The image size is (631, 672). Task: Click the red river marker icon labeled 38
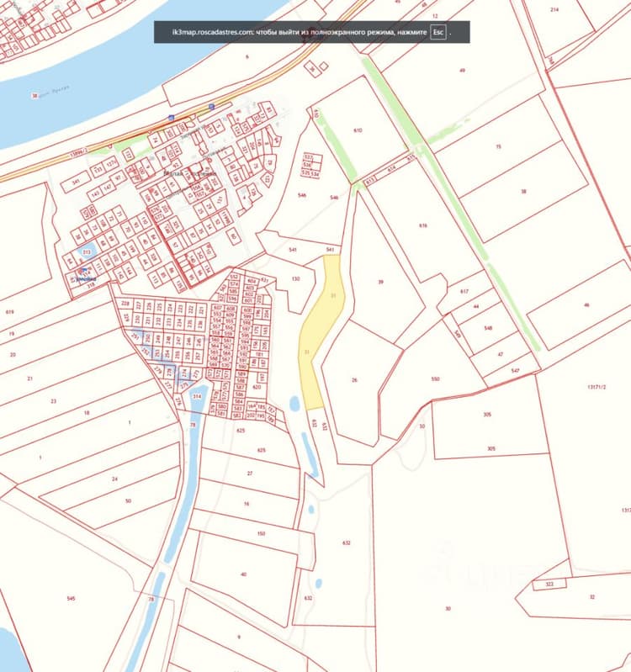34,96
